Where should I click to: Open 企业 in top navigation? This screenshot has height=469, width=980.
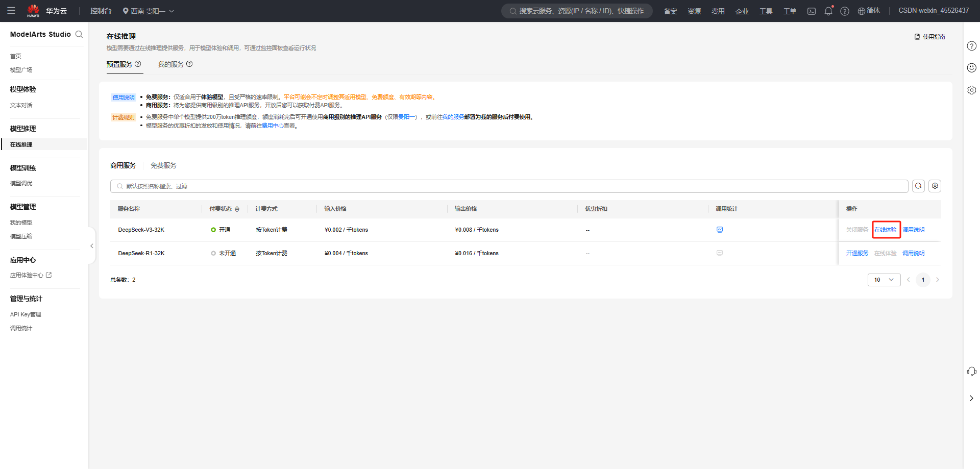[742, 11]
